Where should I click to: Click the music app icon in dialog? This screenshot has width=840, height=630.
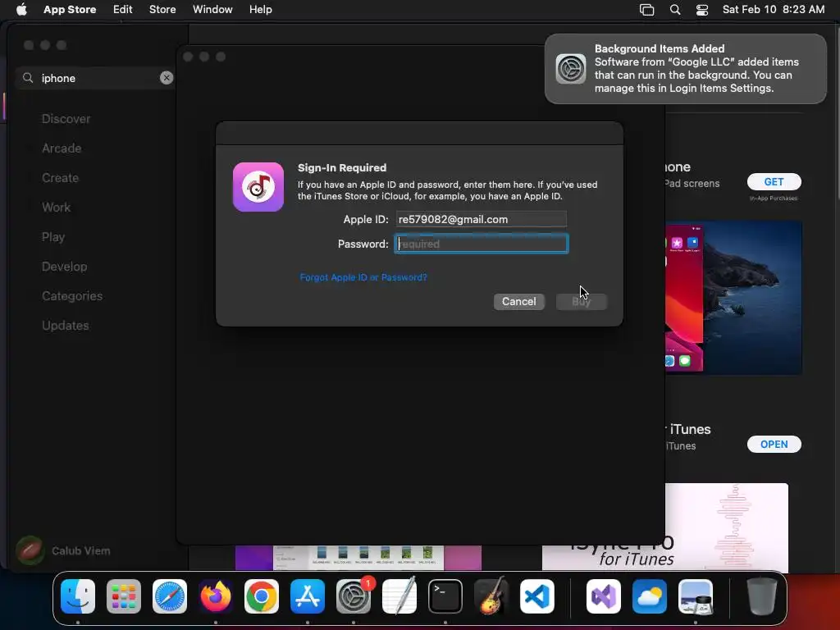[x=258, y=187]
